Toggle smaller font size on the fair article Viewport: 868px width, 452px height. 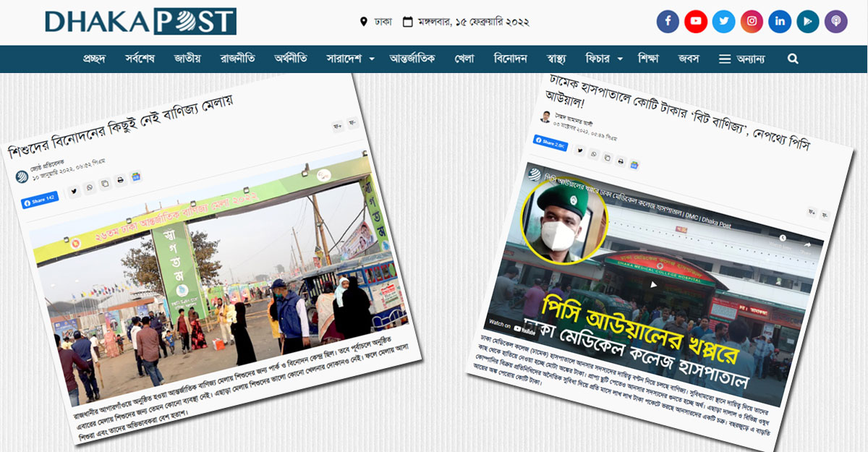[352, 124]
